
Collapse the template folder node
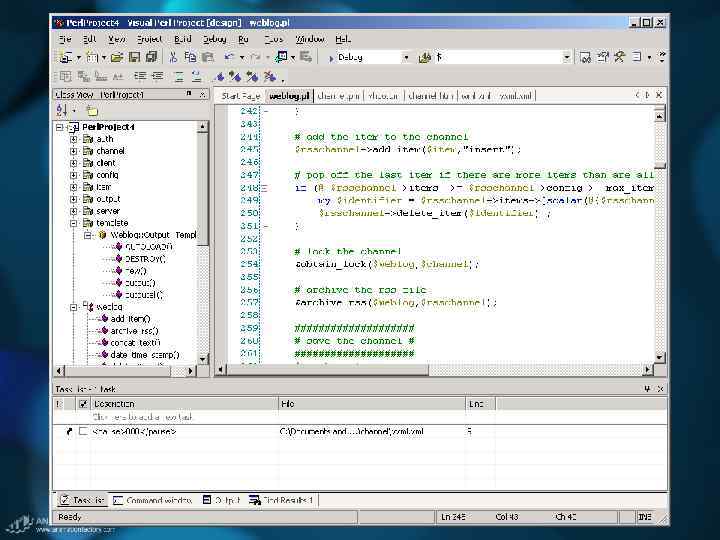pyautogui.click(x=73, y=223)
